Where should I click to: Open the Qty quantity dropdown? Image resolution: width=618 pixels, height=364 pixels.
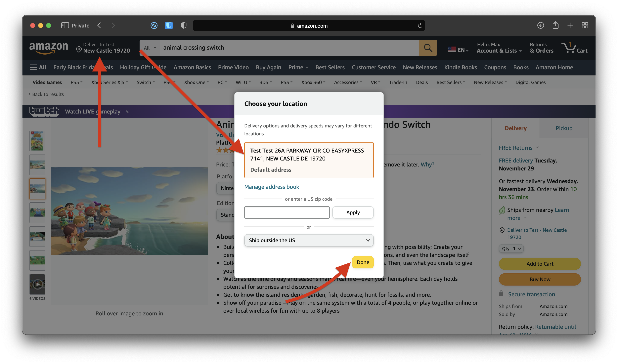point(511,249)
